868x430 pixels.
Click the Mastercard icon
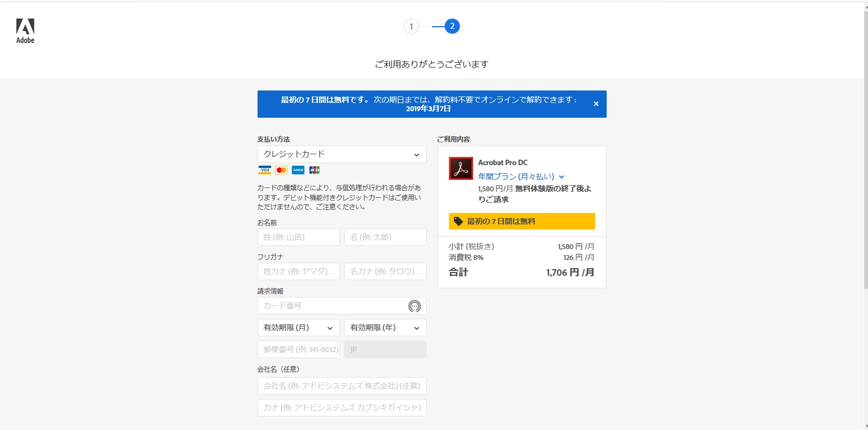click(x=282, y=170)
